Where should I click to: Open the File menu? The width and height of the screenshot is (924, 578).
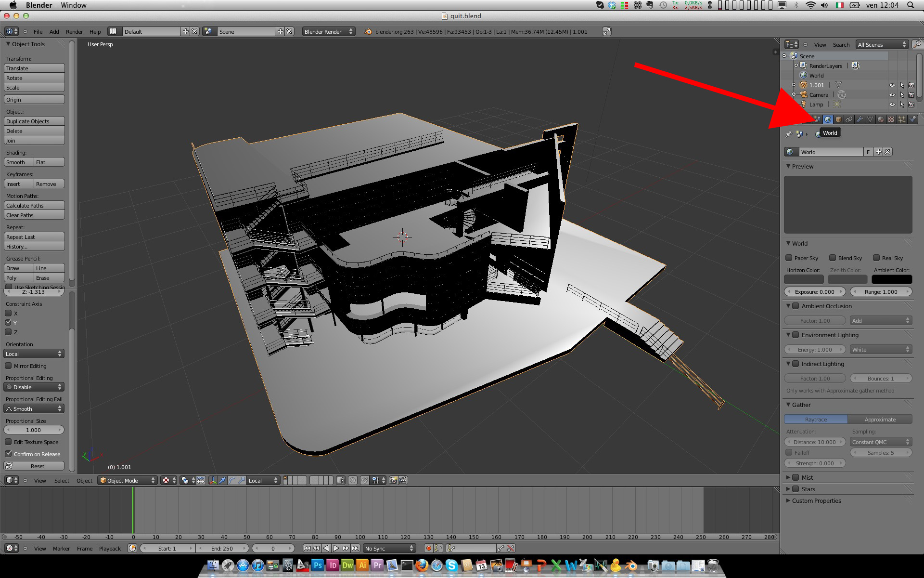point(38,32)
